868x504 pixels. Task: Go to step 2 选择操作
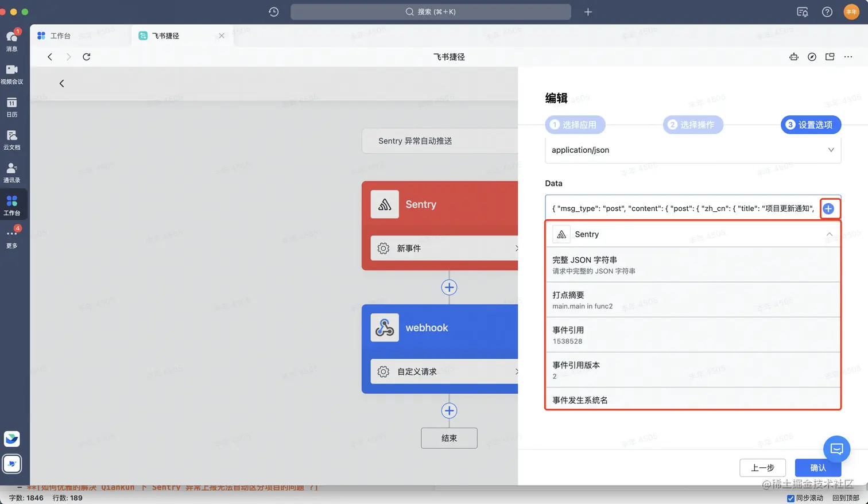click(693, 125)
